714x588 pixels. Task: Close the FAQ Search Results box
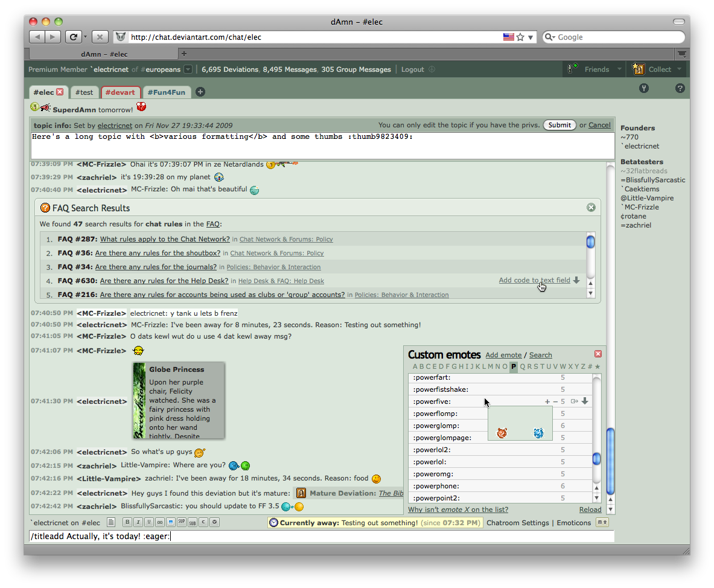pos(591,207)
